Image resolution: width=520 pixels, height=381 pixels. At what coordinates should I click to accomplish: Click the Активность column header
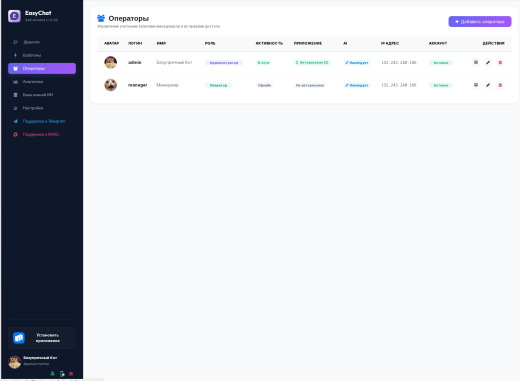pos(269,43)
